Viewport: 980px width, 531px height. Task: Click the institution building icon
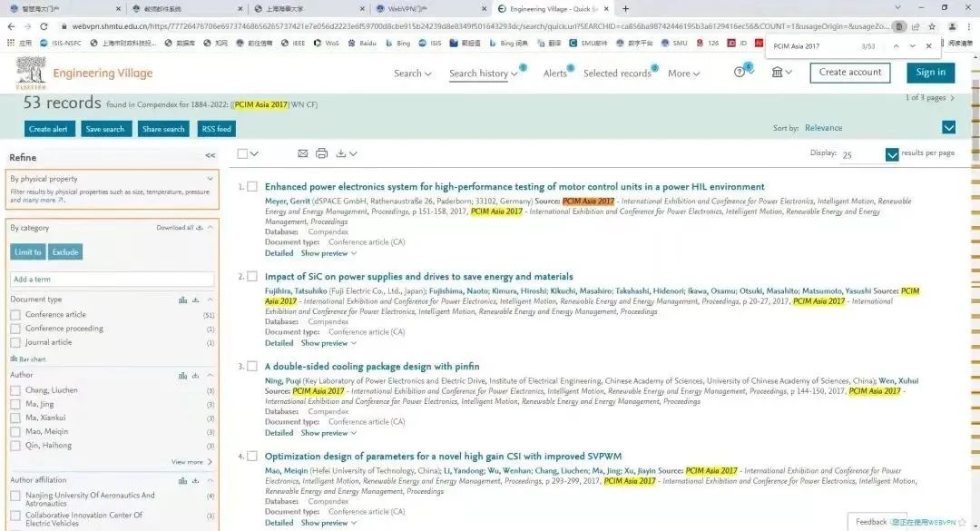(x=778, y=73)
